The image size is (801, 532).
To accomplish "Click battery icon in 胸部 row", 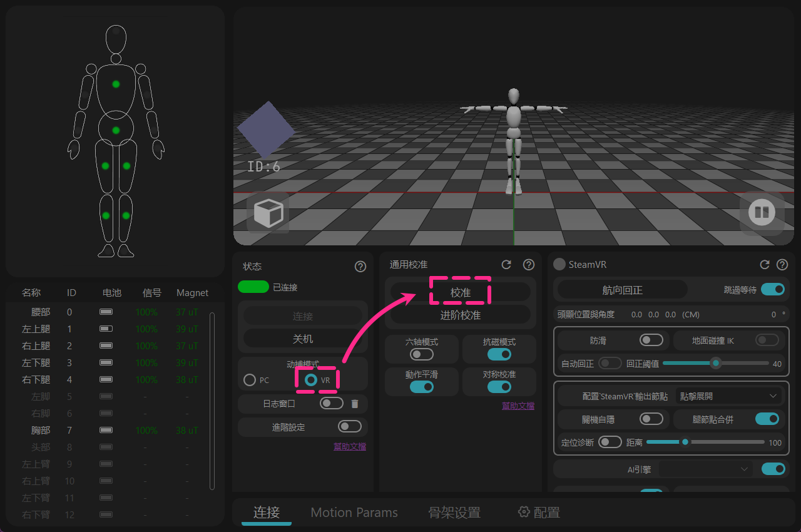I will coord(106,430).
